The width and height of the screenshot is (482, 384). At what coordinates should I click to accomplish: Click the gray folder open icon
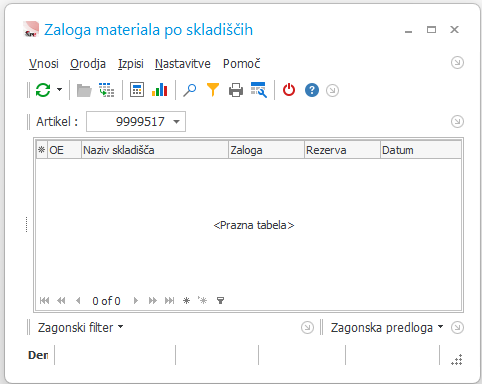[x=84, y=90]
